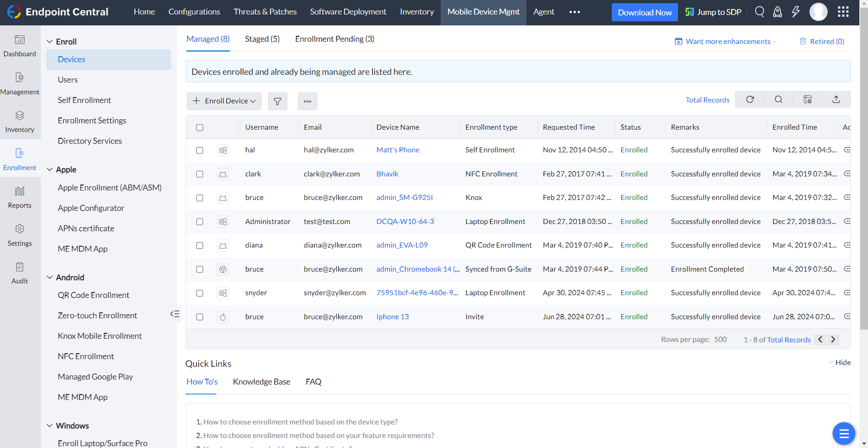Collapse the Apple section in sidebar
Image resolution: width=868 pixels, height=448 pixels.
click(x=50, y=170)
